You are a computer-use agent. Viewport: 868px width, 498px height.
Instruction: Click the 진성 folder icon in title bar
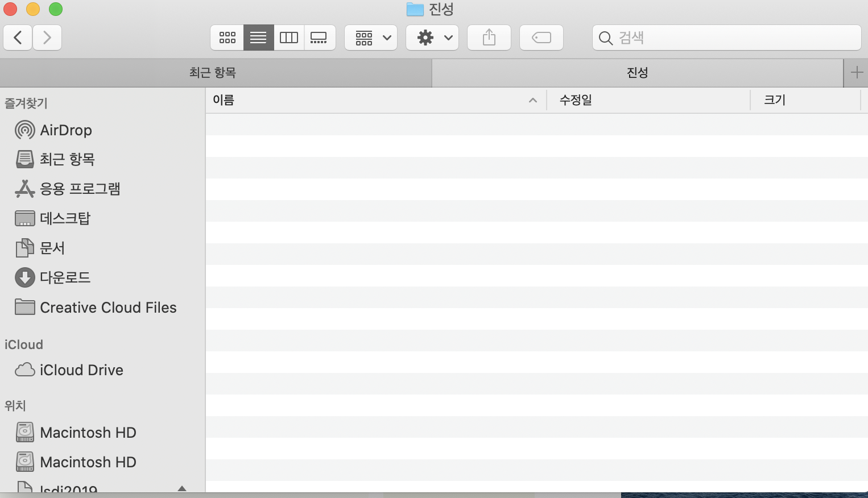415,9
